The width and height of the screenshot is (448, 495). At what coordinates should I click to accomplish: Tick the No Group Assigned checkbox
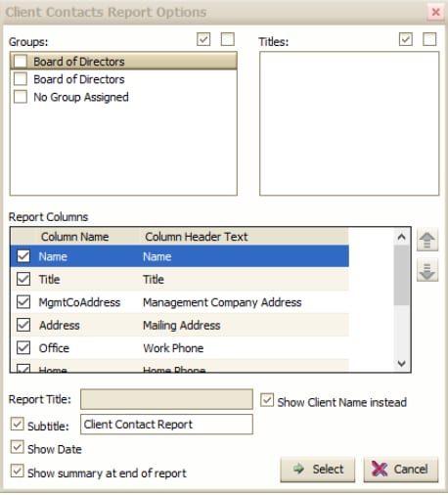point(21,97)
